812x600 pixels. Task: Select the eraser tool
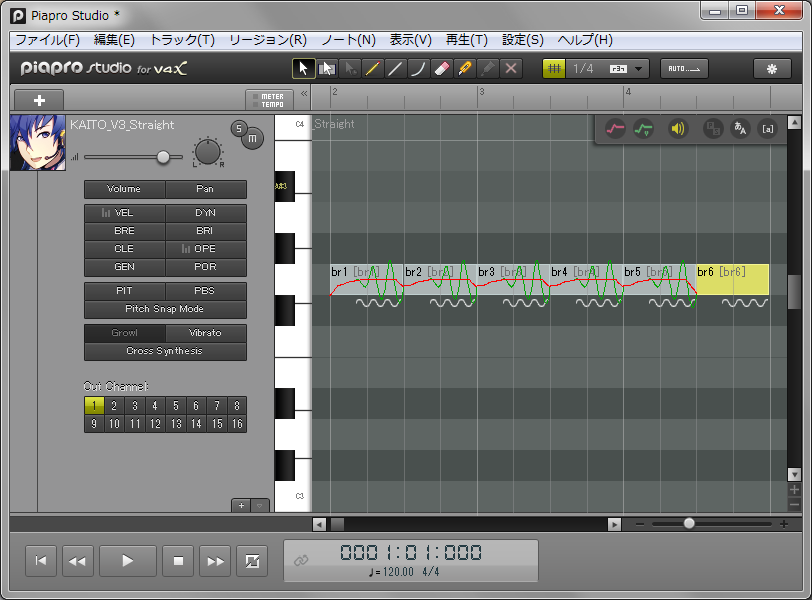click(x=441, y=68)
